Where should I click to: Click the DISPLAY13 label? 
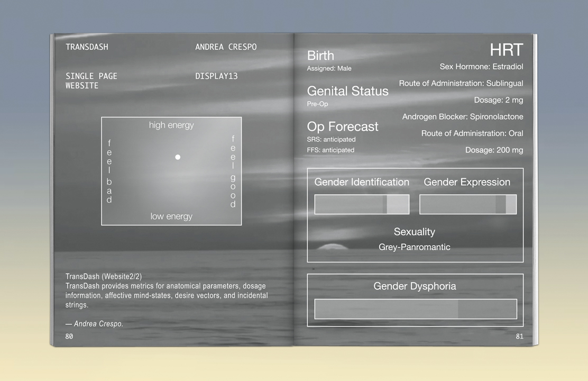[216, 76]
